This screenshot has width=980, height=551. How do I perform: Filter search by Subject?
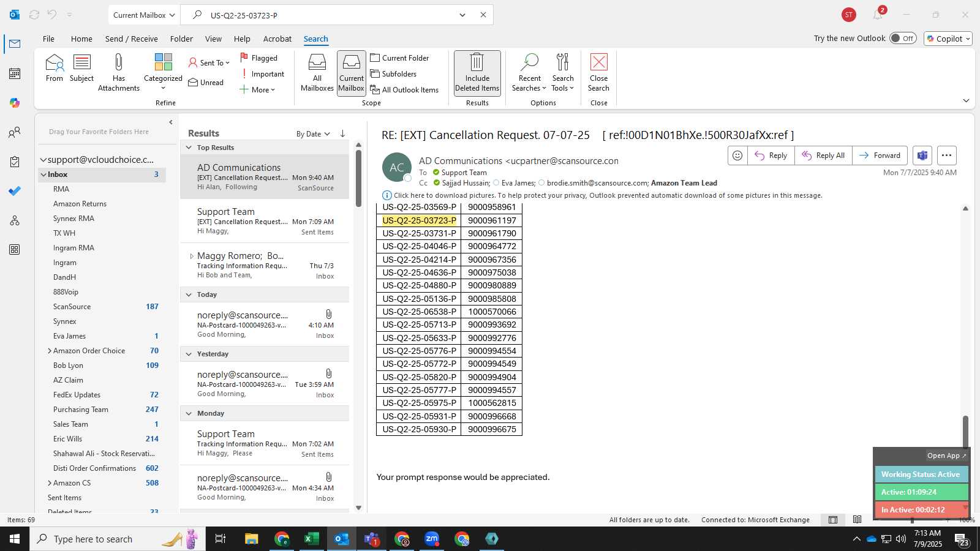point(81,68)
